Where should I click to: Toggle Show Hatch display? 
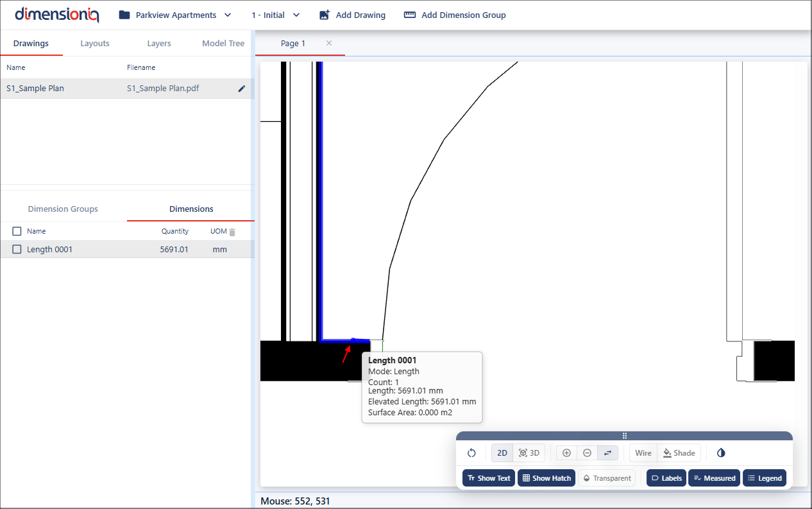(546, 478)
